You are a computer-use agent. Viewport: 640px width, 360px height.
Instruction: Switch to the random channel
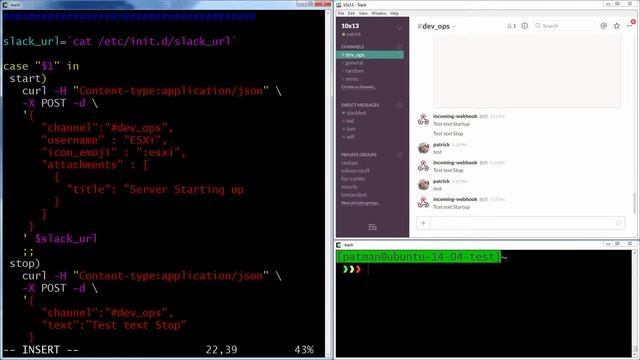tap(354, 71)
